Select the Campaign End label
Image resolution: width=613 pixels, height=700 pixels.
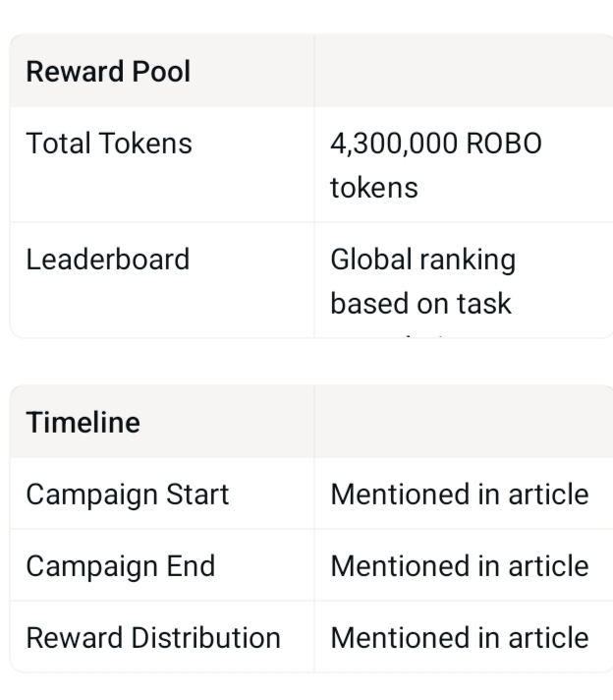120,565
